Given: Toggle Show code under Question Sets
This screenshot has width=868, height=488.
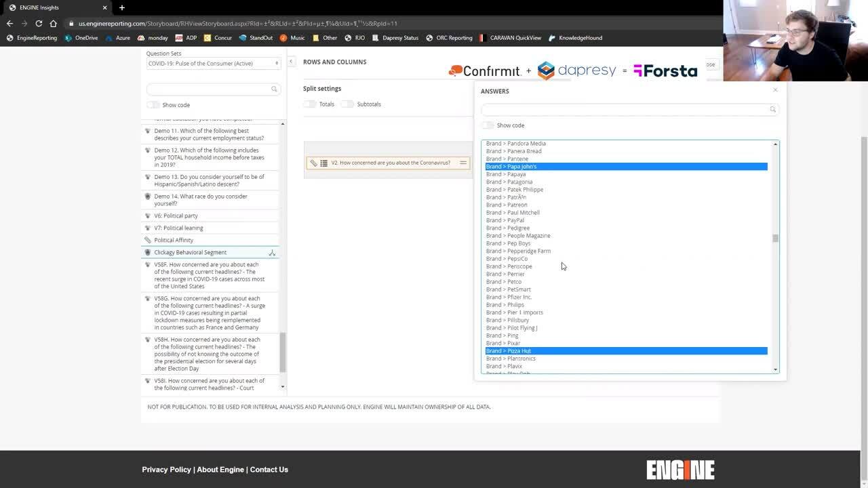Looking at the screenshot, I should tap(153, 104).
